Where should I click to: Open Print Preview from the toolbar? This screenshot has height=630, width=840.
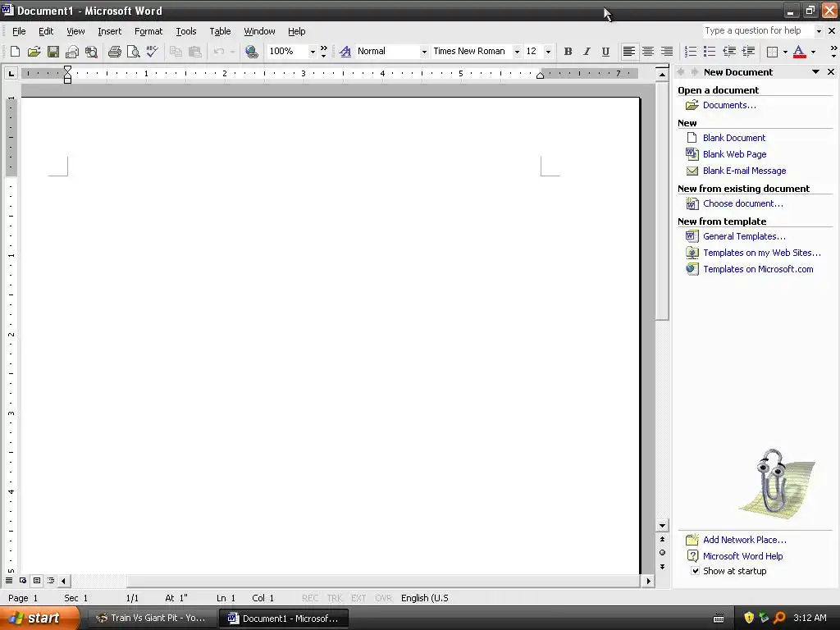pyautogui.click(x=133, y=52)
